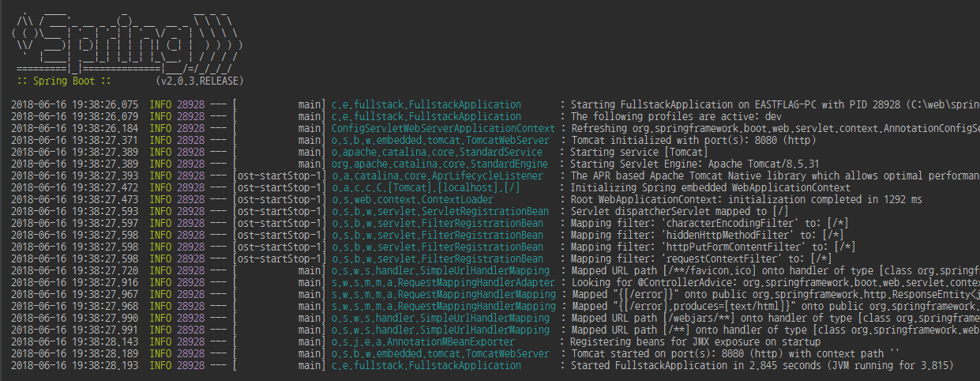Select the v2.0.3.RELEASE version text
The image size is (980, 381).
click(x=201, y=81)
